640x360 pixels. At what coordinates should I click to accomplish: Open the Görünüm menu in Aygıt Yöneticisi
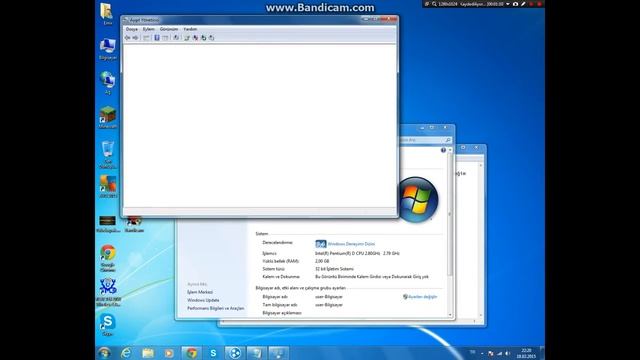click(x=169, y=29)
